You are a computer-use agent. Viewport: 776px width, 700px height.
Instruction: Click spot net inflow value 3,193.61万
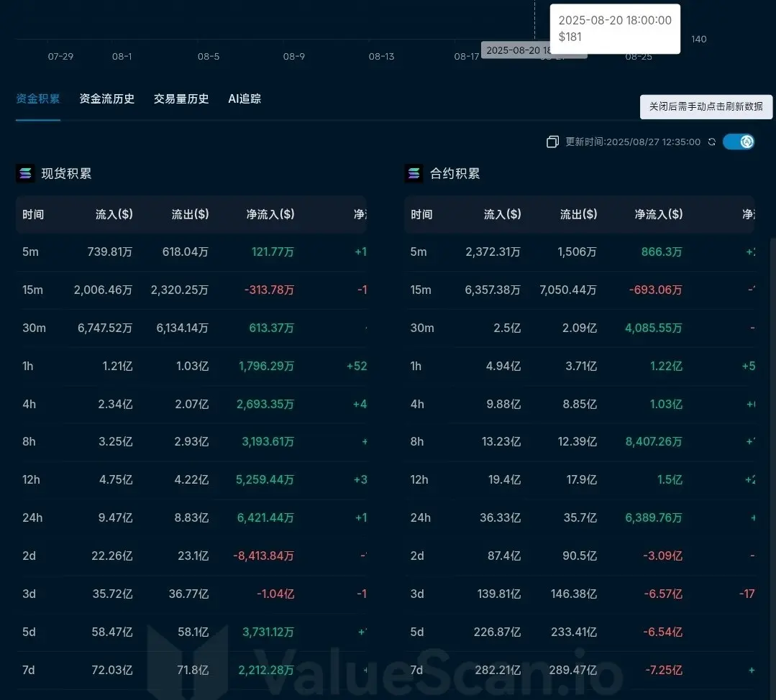point(268,441)
